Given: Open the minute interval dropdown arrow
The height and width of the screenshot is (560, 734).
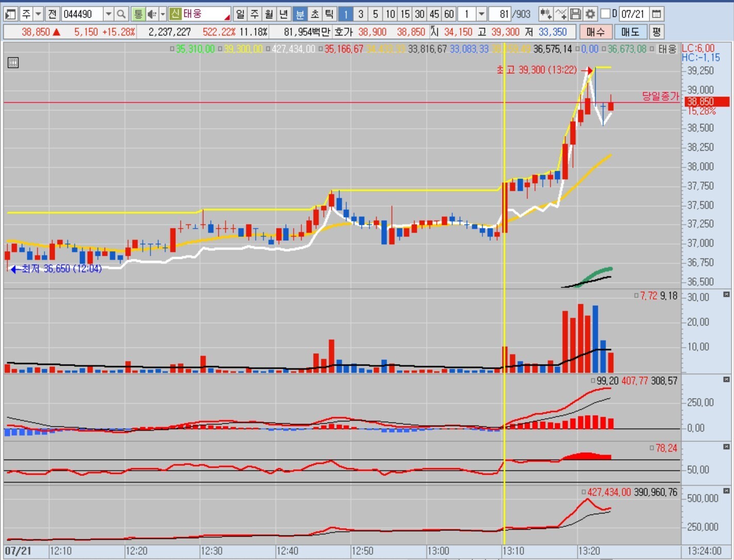Looking at the screenshot, I should (481, 14).
